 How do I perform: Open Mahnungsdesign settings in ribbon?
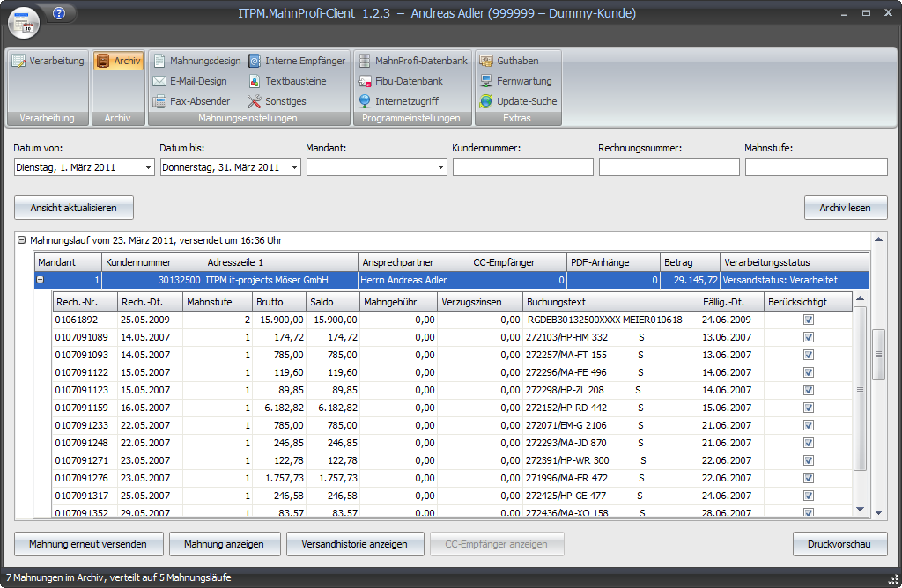point(197,61)
